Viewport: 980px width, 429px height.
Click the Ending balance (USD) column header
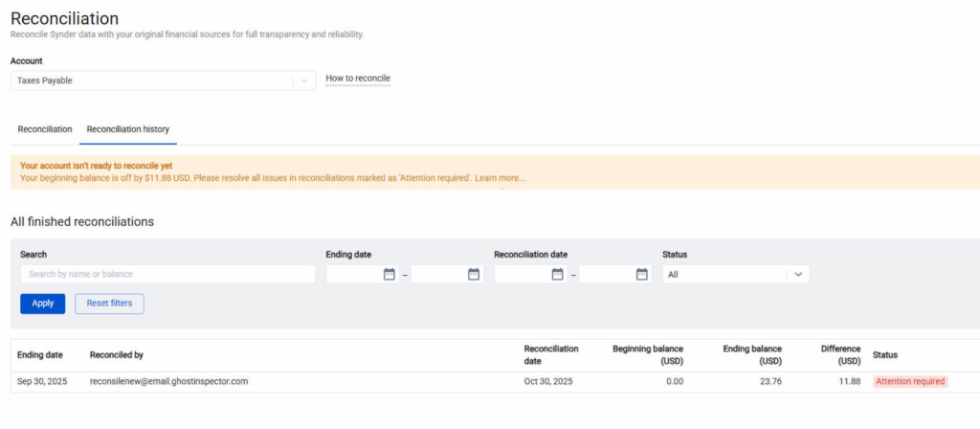[752, 355]
